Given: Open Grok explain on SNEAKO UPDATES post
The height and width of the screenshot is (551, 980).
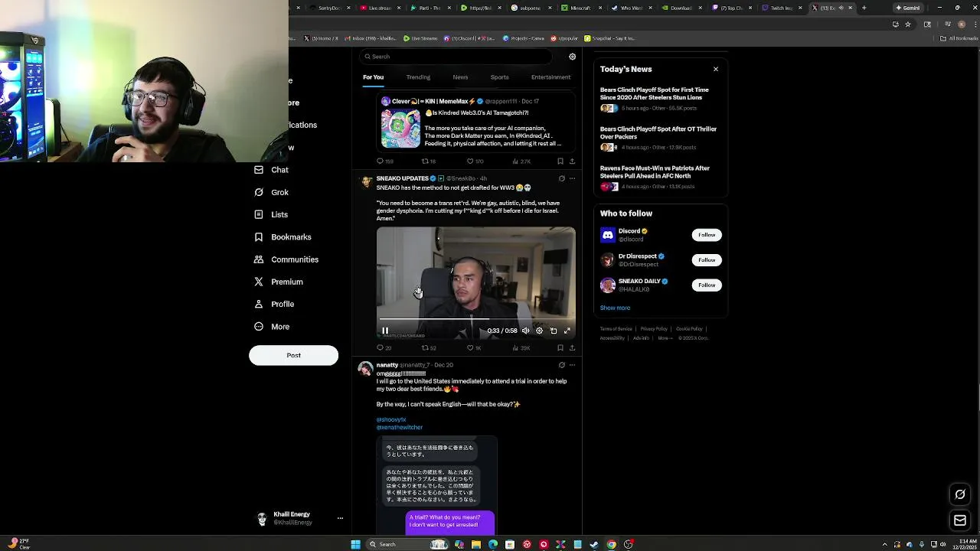Looking at the screenshot, I should pyautogui.click(x=561, y=178).
